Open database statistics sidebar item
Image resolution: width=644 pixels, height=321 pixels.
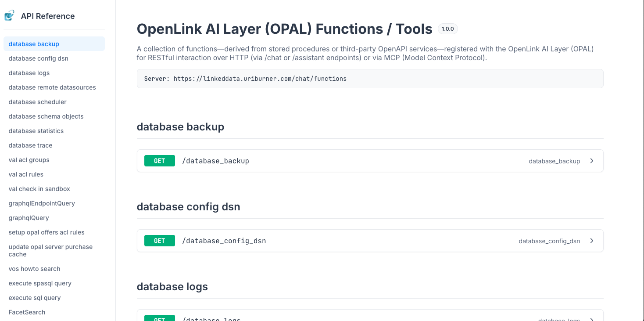point(54,131)
